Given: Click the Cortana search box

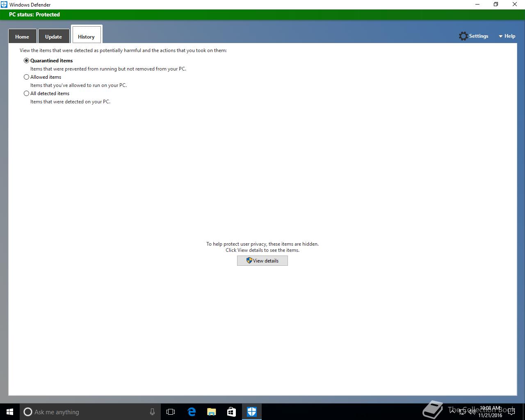Looking at the screenshot, I should click(89, 412).
